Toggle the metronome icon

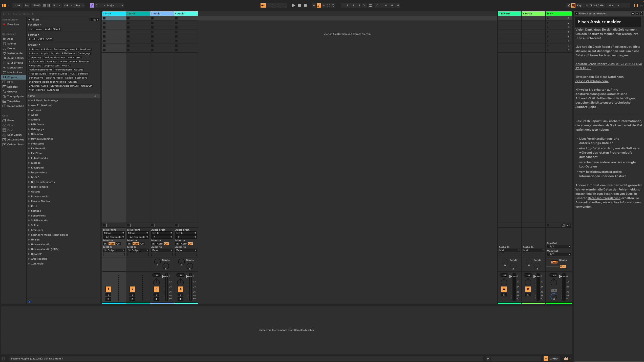click(x=66, y=5)
